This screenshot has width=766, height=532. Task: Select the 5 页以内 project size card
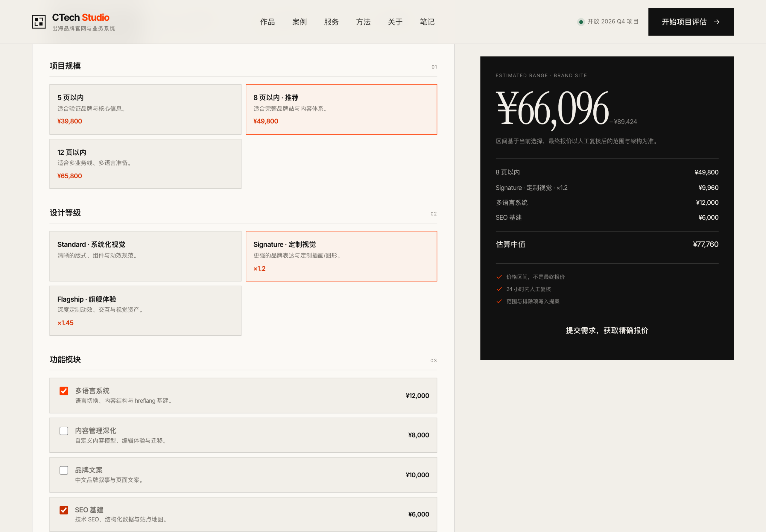[145, 109]
